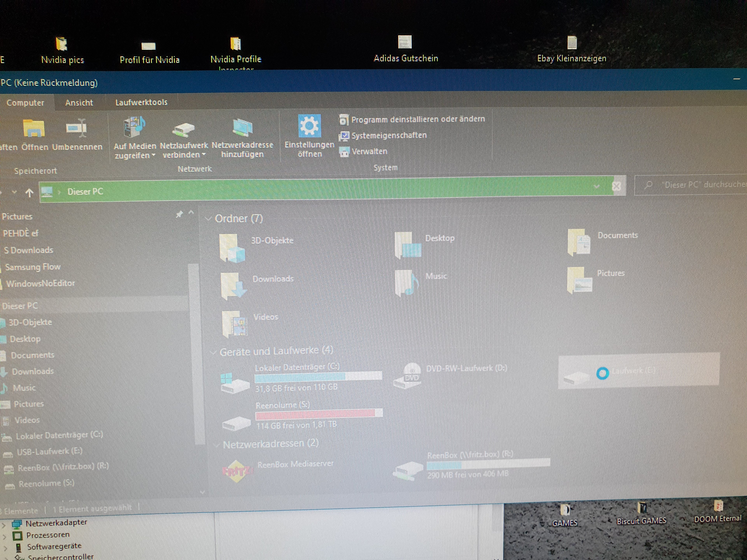Select the Nvidia Profile Inspector desktop icon
Viewport: 747px width, 560px height.
[235, 44]
